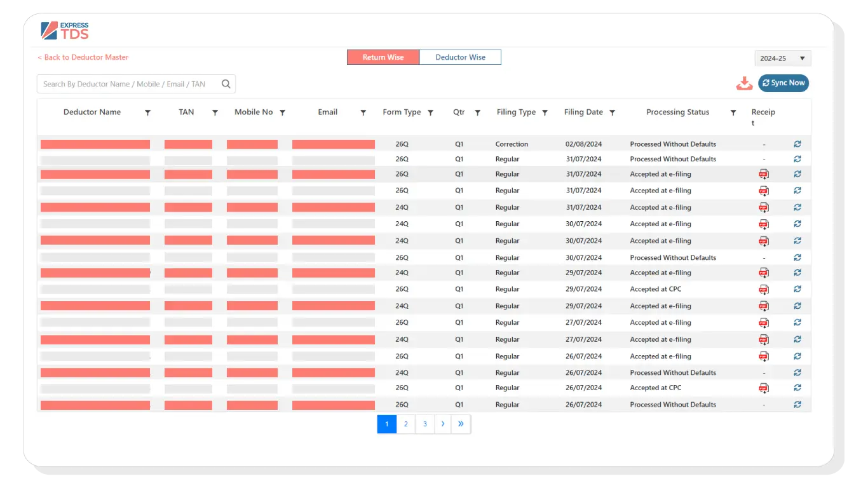The image size is (868, 488).
Task: Switch to the Deductor Wise tab
Action: pyautogui.click(x=460, y=57)
